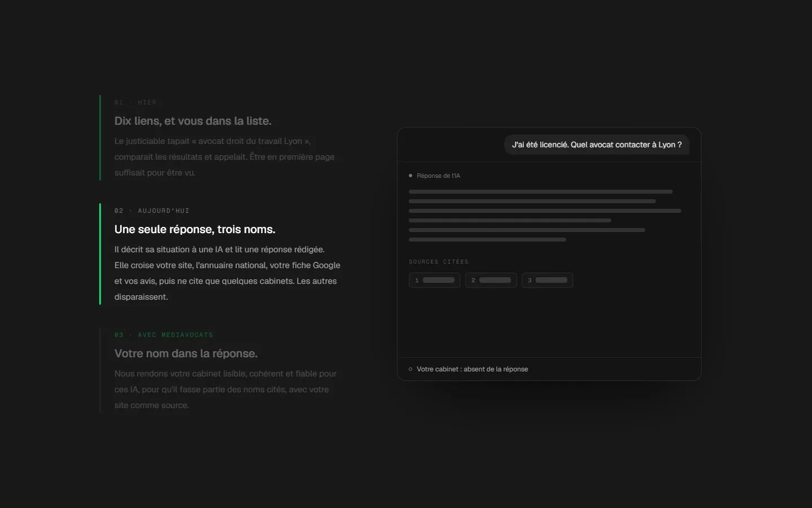The image size is (812, 508).
Task: Click the paragraph starting "Il décrit sa situation"
Action: pyautogui.click(x=227, y=273)
